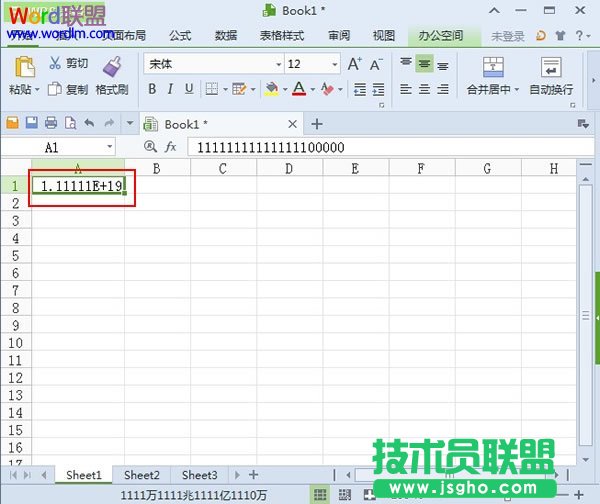
Task: Click Merge and Center icon
Action: coord(493,67)
